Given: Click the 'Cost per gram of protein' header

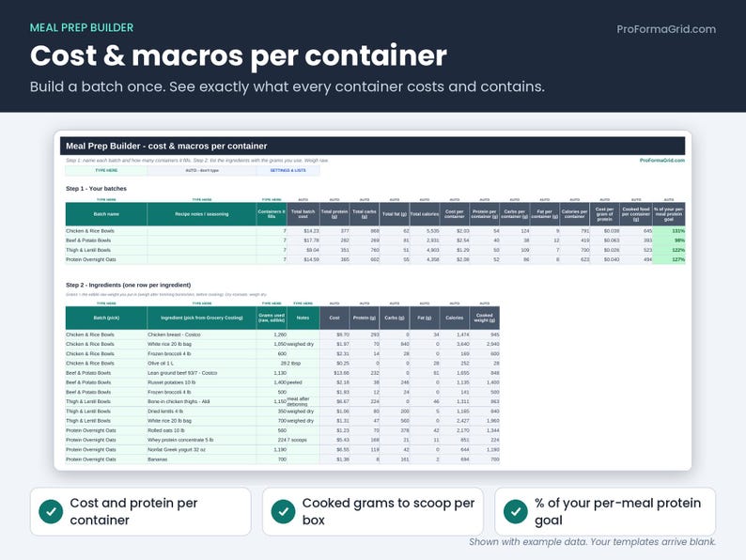Looking at the screenshot, I should point(605,214).
